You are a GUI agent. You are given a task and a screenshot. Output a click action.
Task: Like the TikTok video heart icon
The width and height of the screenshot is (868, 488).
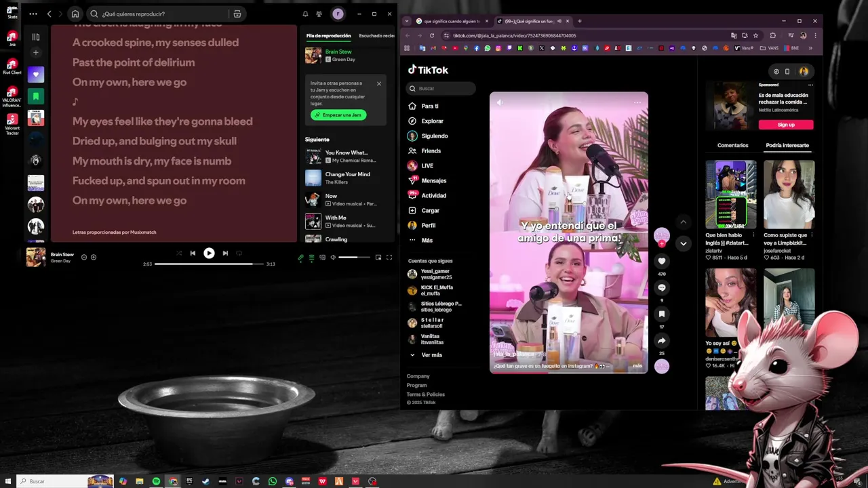[662, 261]
